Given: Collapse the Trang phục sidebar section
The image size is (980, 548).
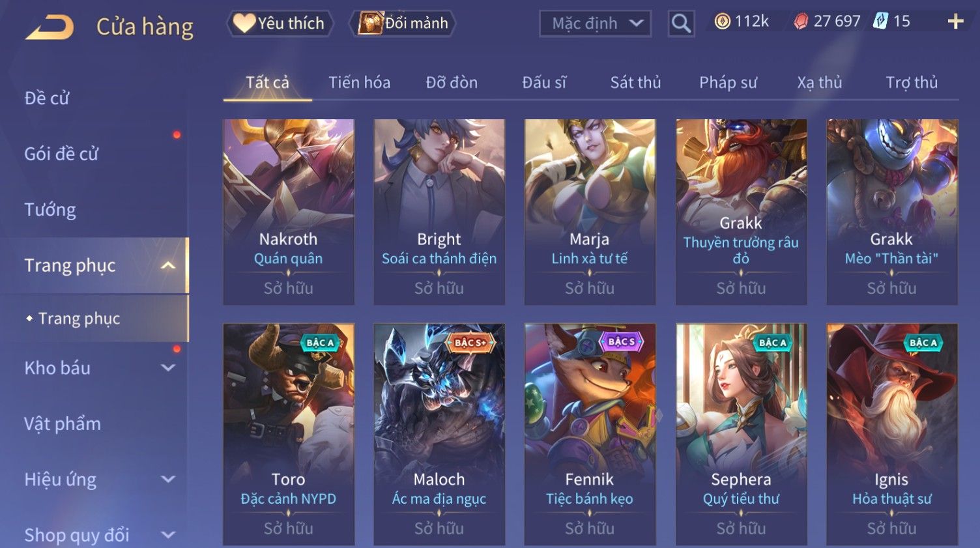Looking at the screenshot, I should (x=168, y=265).
